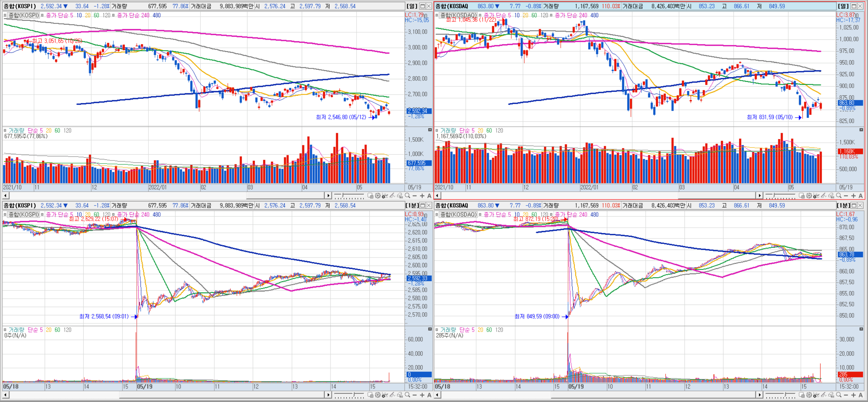Click the eraser icon in KOSPI daily chart toolbar
This screenshot has width=868, height=402.
click(x=400, y=196)
